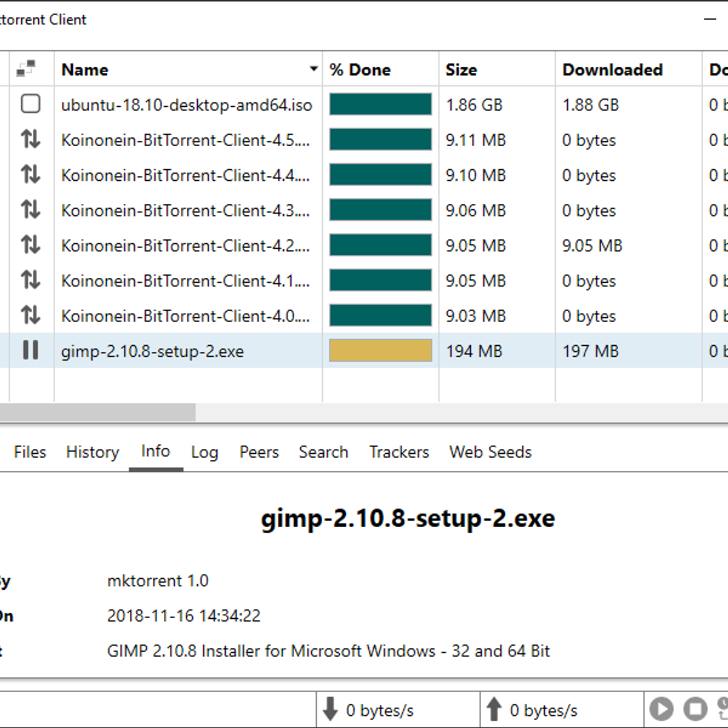Click the 194 MB size cell
The image size is (728, 728).
[x=474, y=351]
